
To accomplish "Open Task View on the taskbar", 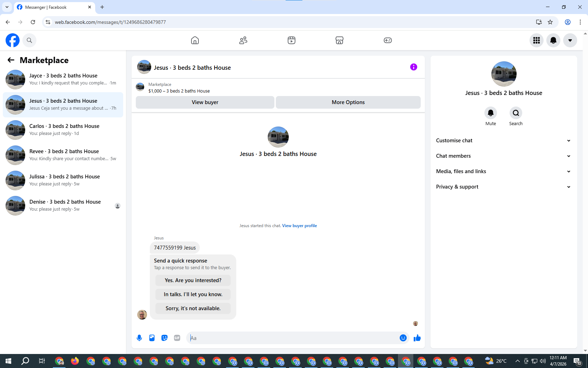I will point(42,361).
